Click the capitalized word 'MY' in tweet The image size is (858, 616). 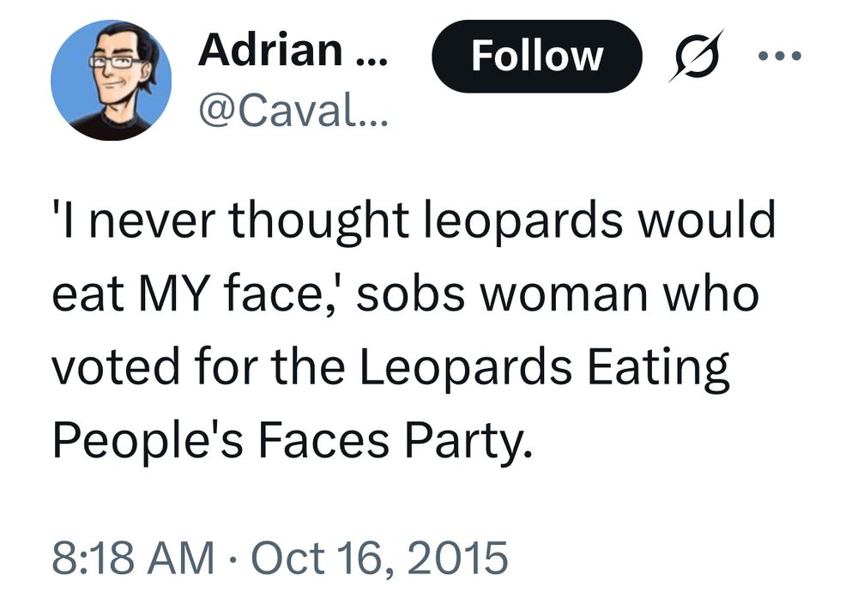tap(175, 295)
